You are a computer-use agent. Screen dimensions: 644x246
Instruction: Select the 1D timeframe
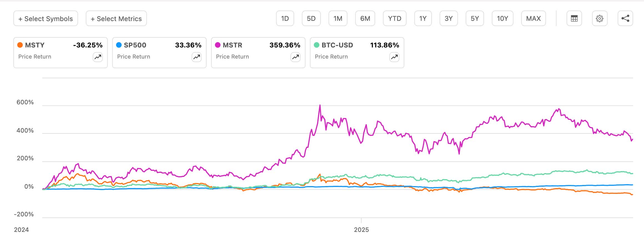[284, 18]
